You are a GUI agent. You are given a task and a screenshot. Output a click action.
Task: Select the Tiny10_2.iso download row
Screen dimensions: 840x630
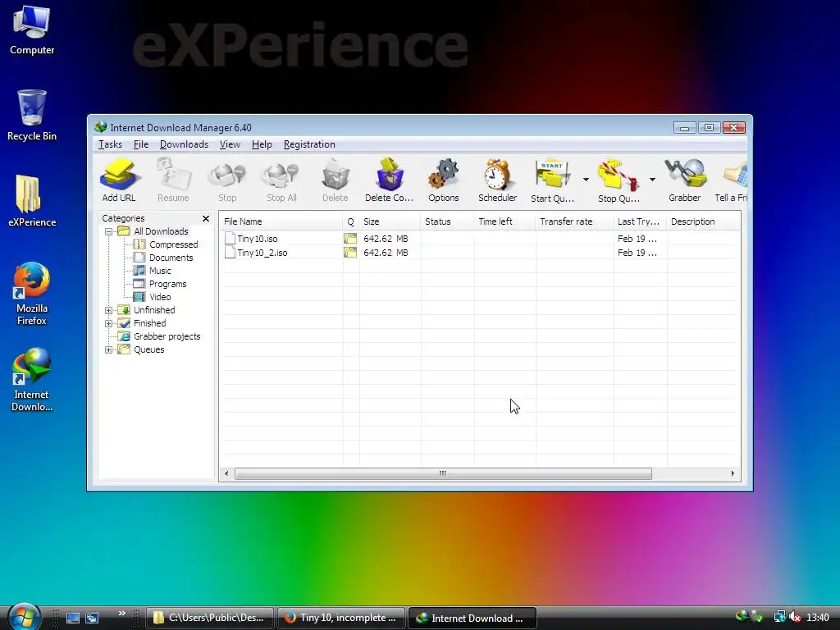(x=479, y=253)
